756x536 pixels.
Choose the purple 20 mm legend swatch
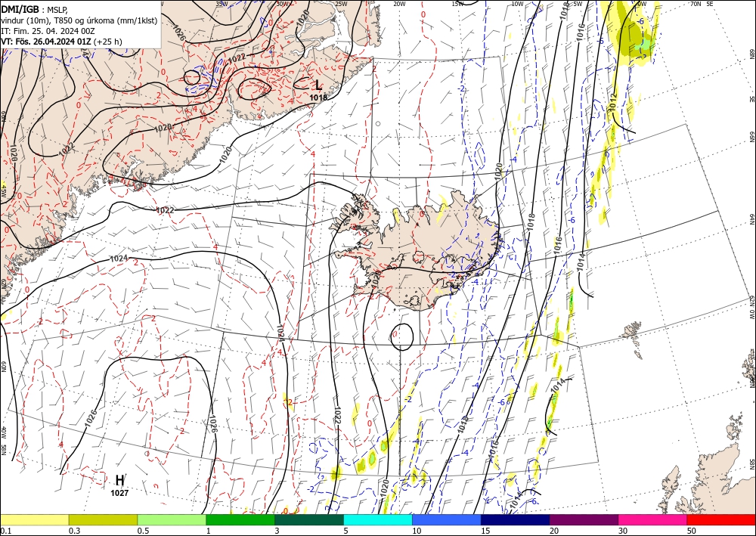click(584, 519)
